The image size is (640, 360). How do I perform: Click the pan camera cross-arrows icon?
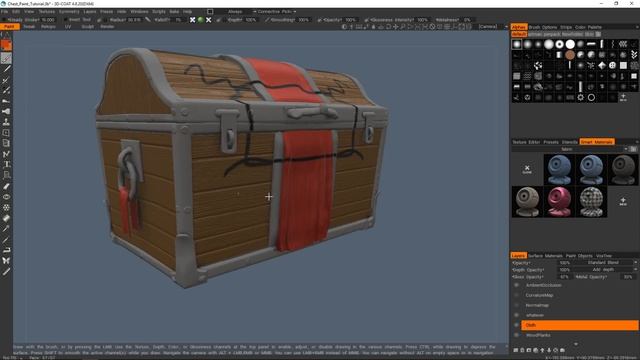tap(395, 27)
